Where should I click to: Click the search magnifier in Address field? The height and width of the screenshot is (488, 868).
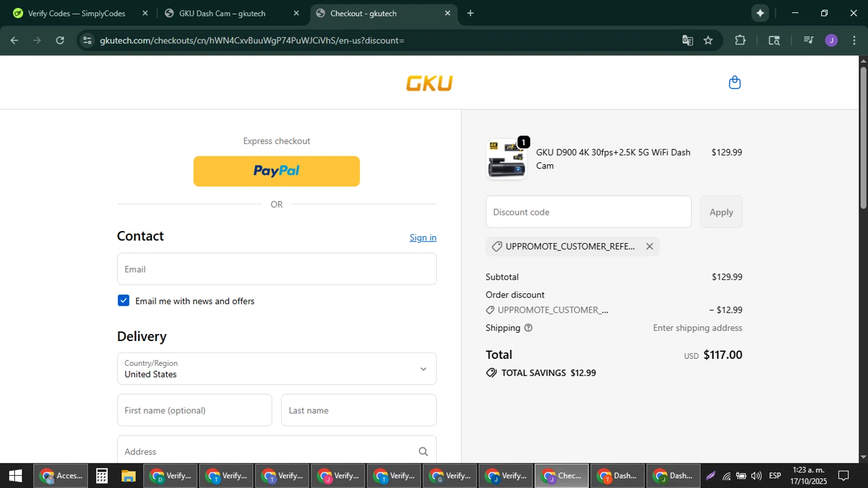(423, 452)
